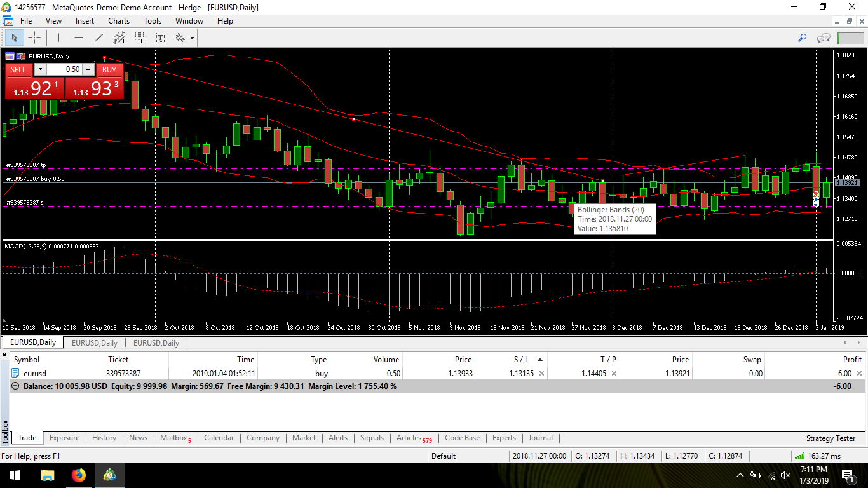This screenshot has width=868, height=488.
Task: Click the connection status bar indicator
Action: click(850, 38)
